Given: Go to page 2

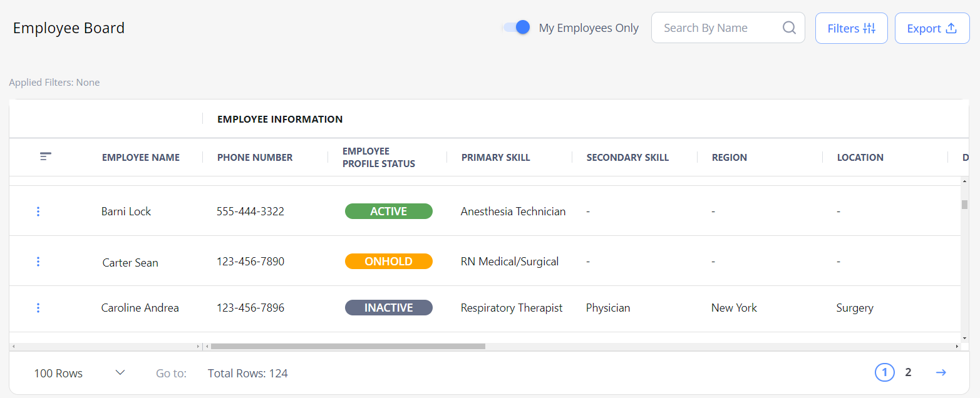Looking at the screenshot, I should [x=908, y=372].
